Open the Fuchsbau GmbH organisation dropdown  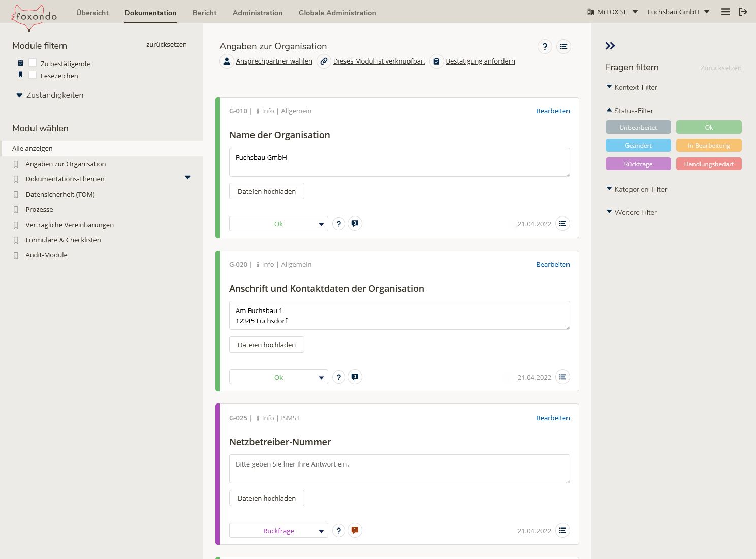click(x=678, y=12)
